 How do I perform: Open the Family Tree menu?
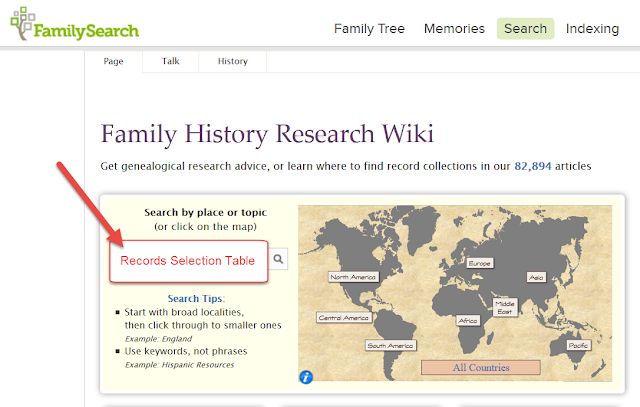369,29
